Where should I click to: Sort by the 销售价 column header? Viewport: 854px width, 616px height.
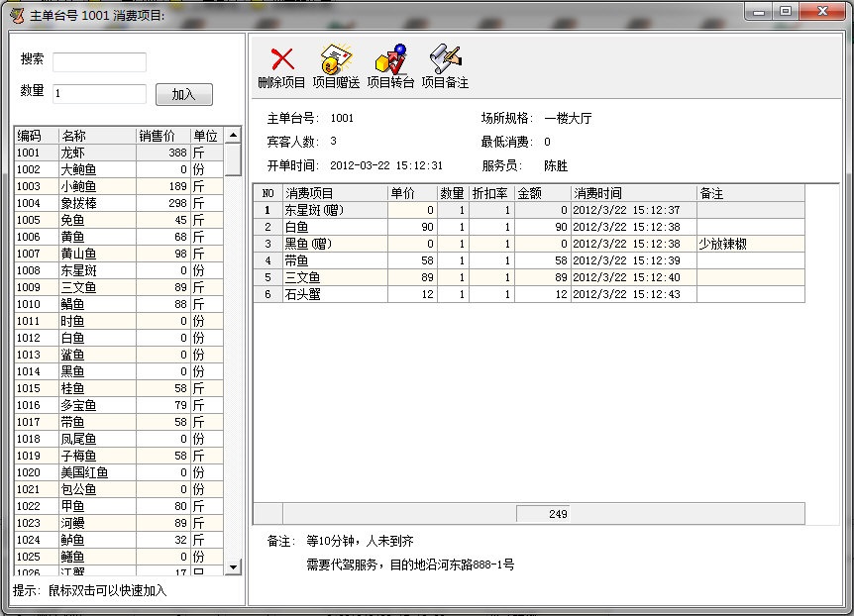[162, 136]
